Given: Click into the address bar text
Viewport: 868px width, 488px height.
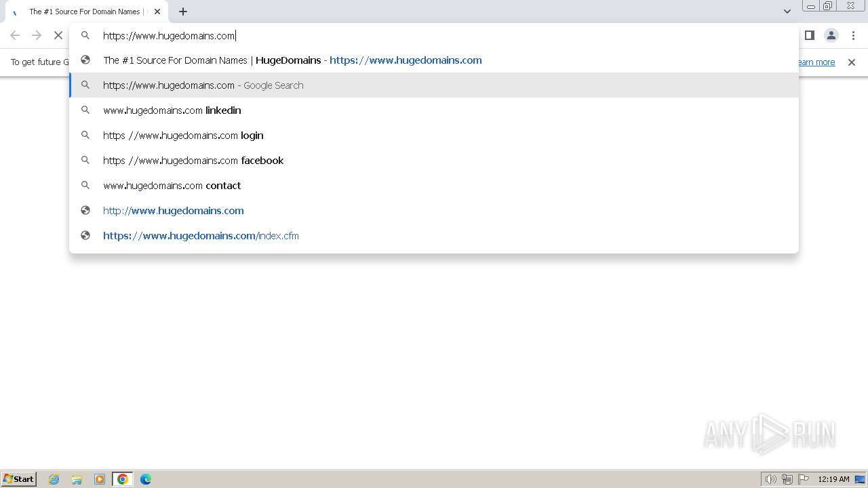Looking at the screenshot, I should click(169, 36).
